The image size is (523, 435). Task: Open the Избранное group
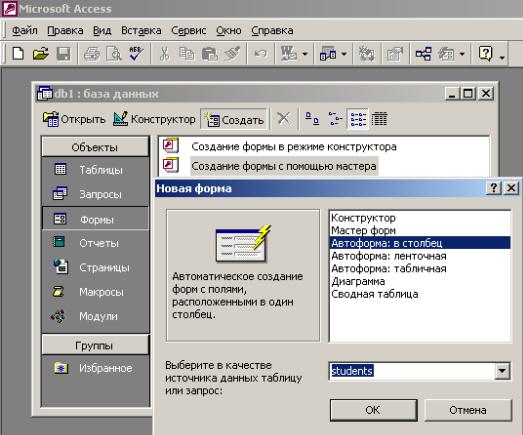point(95,368)
